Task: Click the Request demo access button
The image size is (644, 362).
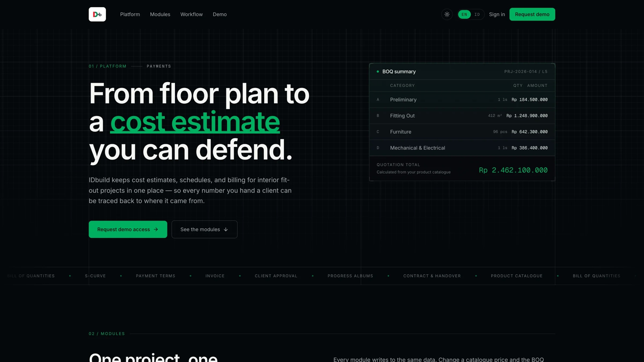Action: (128, 229)
